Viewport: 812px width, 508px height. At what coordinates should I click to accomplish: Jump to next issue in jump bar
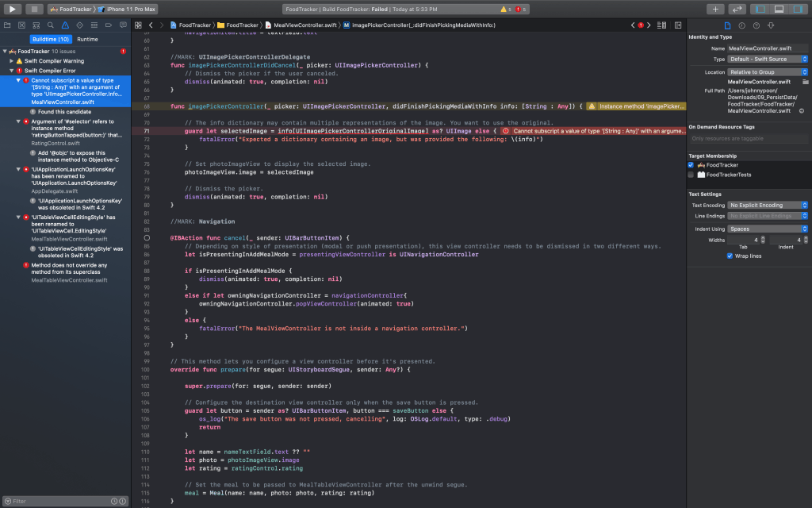coord(649,25)
